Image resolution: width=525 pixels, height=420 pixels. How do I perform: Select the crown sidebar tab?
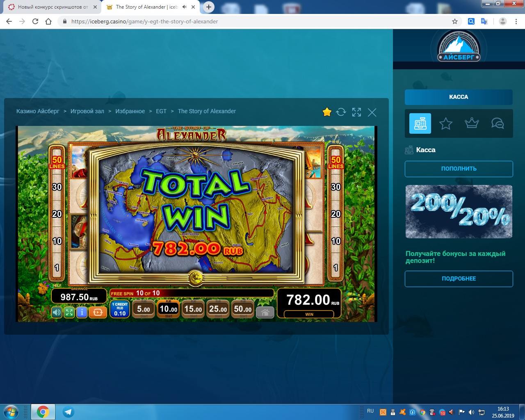(x=472, y=123)
